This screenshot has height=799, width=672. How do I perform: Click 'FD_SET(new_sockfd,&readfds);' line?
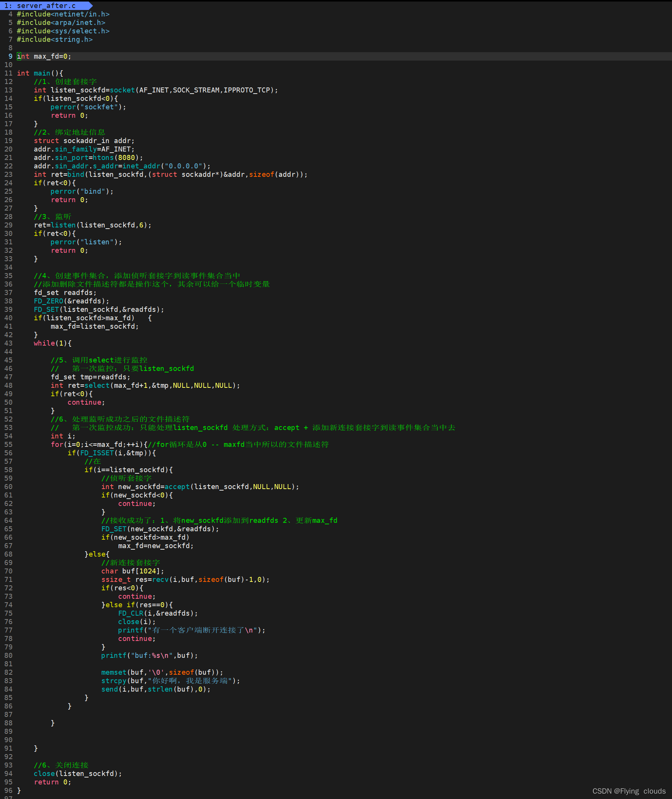click(160, 529)
